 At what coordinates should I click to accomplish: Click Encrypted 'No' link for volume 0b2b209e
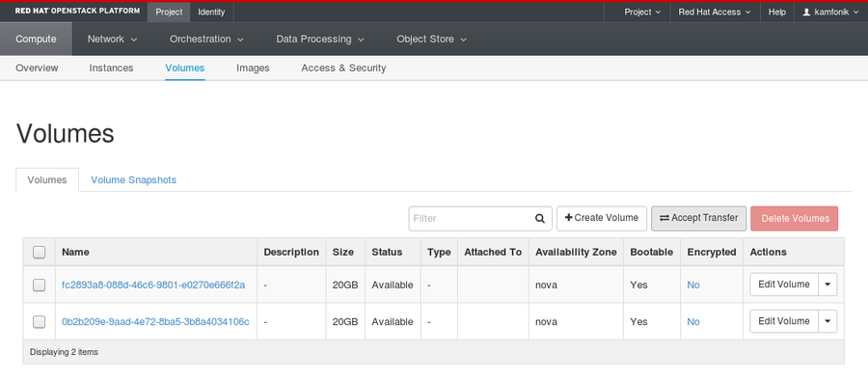pyautogui.click(x=693, y=322)
